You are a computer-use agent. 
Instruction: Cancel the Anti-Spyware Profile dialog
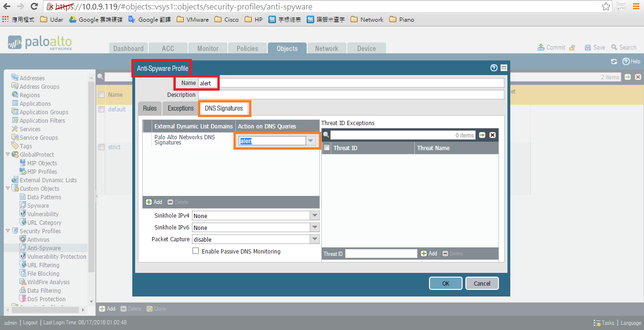pyautogui.click(x=482, y=283)
